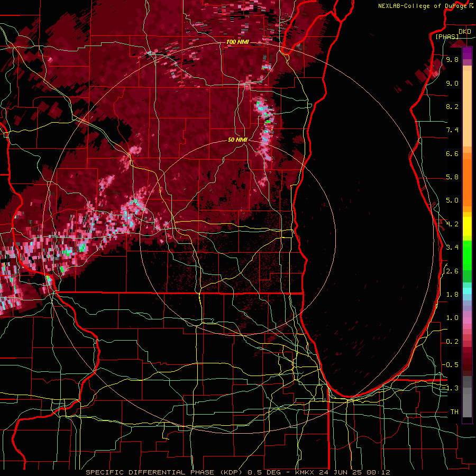Click the NEXLAB logo icon after DuPage

[x=471, y=6]
